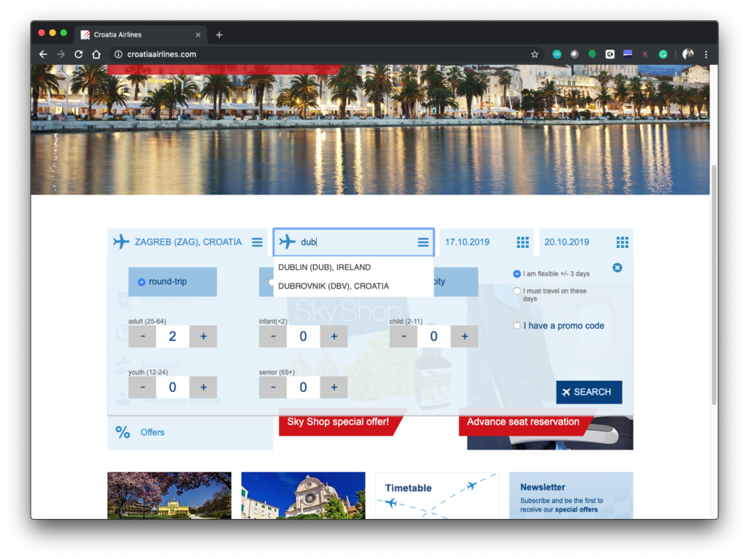Viewport: 749px width, 560px height.
Task: Close the booking panel with X icon
Action: click(617, 268)
